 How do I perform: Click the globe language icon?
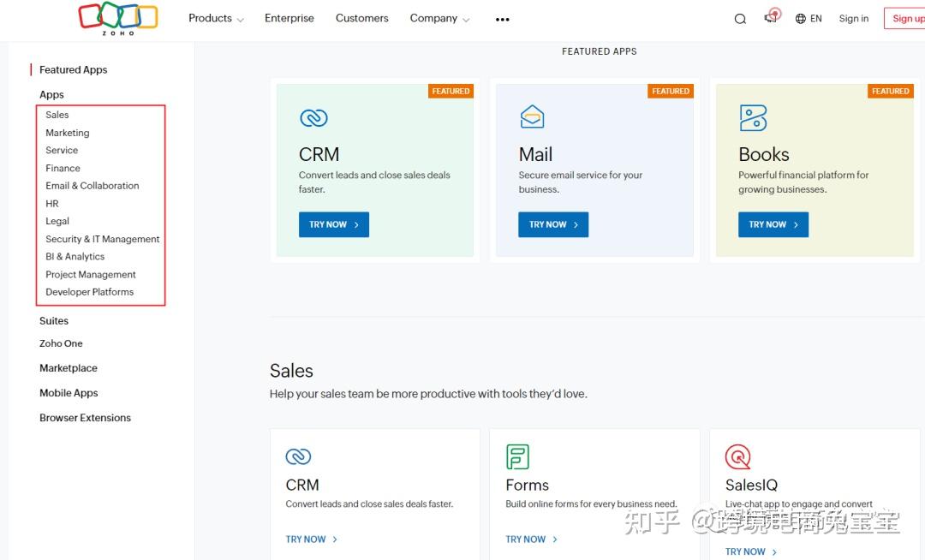click(x=800, y=18)
